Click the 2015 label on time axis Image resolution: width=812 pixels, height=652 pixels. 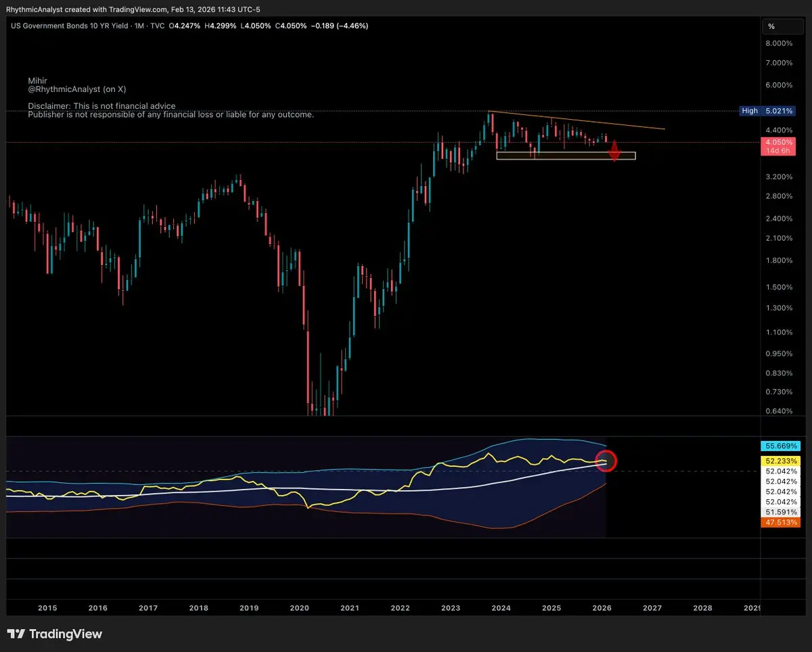47,608
